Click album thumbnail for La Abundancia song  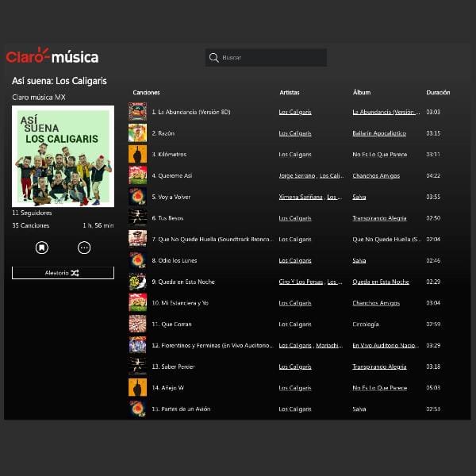coord(137,112)
